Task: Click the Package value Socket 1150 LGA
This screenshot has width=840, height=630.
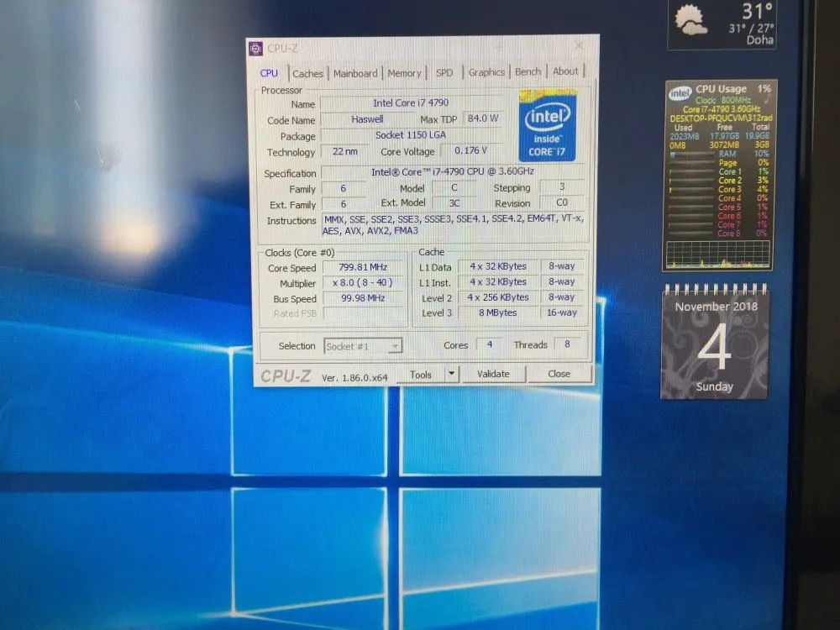Action: (411, 135)
